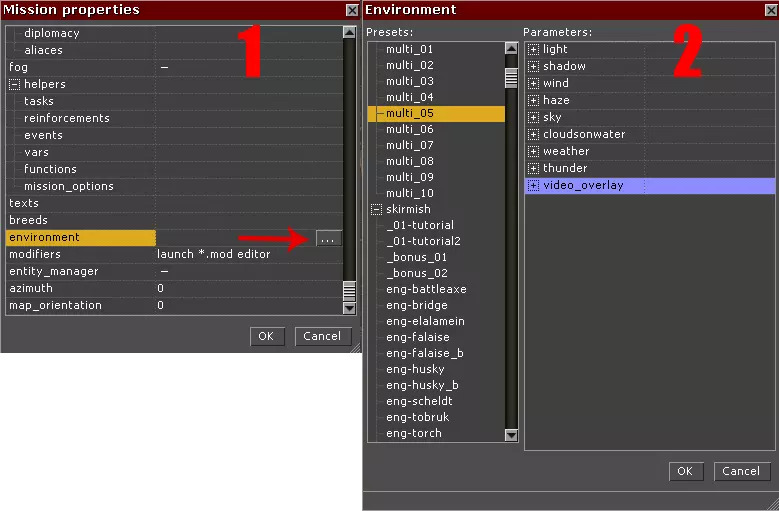Expand the shadow parameter node
This screenshot has width=779, height=511.
pos(533,66)
